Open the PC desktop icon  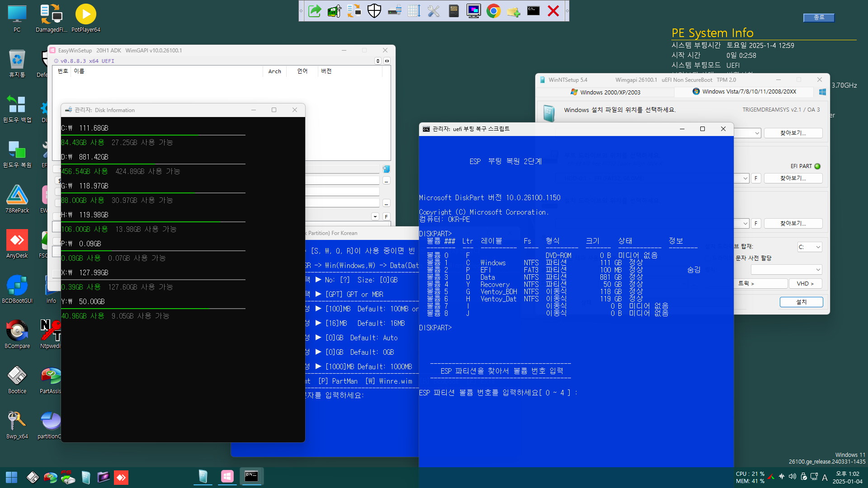tap(17, 18)
